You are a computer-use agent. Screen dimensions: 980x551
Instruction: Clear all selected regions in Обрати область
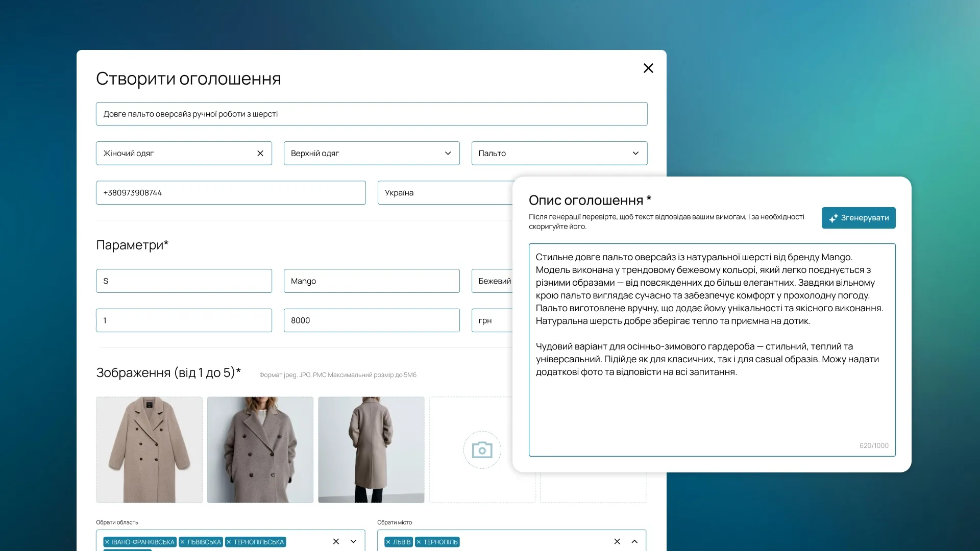tap(336, 541)
